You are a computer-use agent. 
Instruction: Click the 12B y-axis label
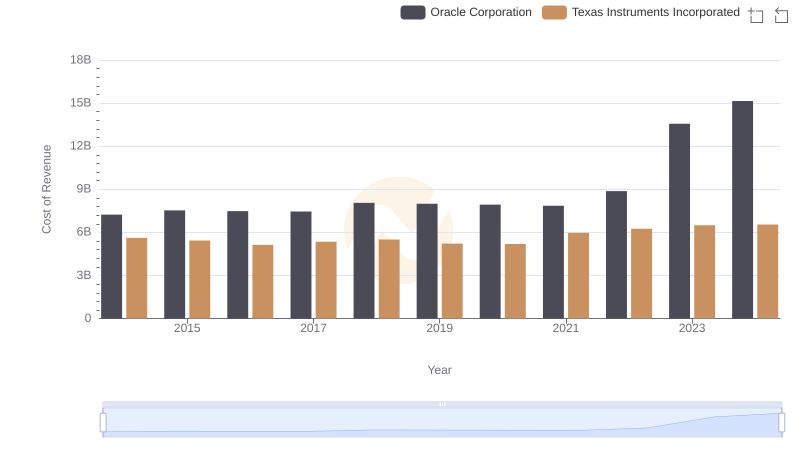pyautogui.click(x=81, y=146)
